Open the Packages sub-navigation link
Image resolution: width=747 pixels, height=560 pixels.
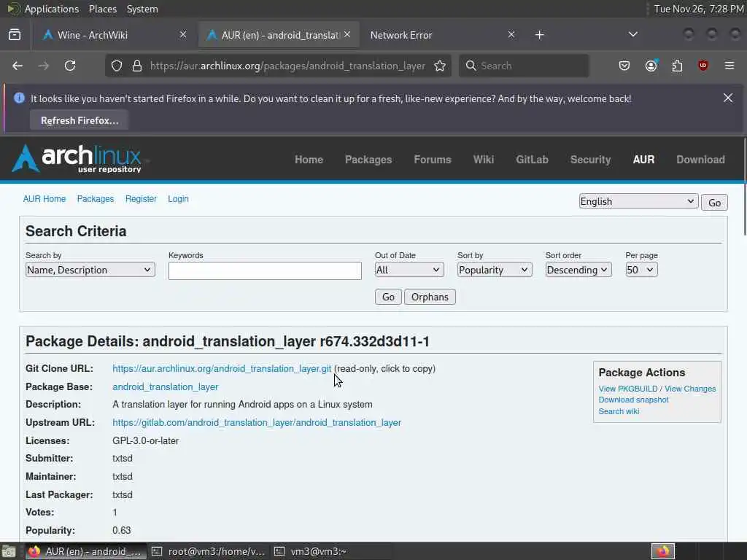(96, 198)
